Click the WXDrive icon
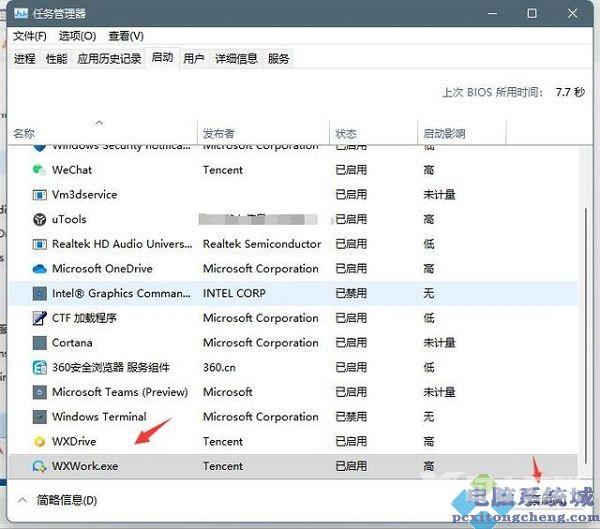600x529 pixels. [x=39, y=441]
